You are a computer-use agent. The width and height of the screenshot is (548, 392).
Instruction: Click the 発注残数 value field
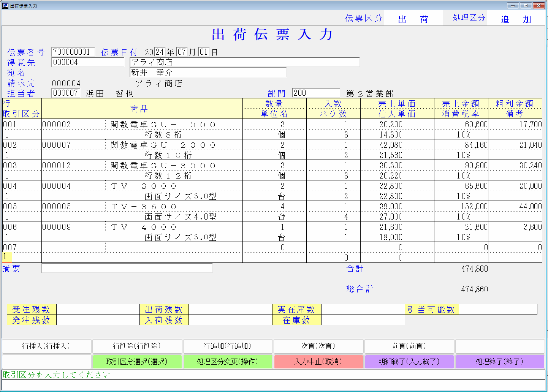click(98, 320)
